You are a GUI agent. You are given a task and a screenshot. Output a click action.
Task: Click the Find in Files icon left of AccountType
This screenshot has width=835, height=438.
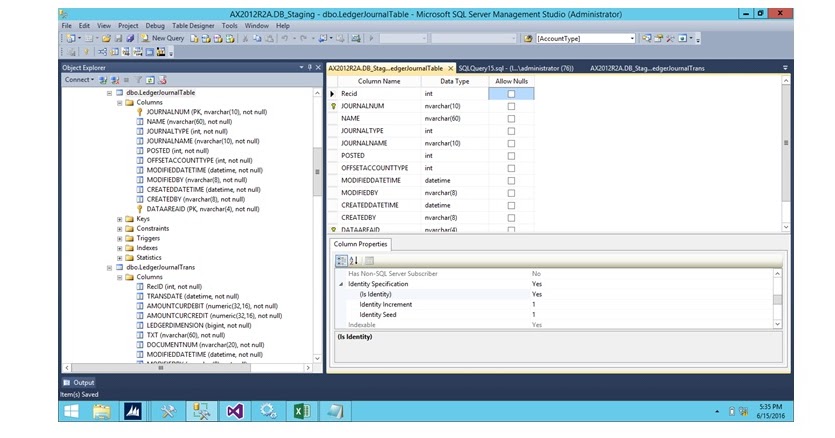[528, 38]
